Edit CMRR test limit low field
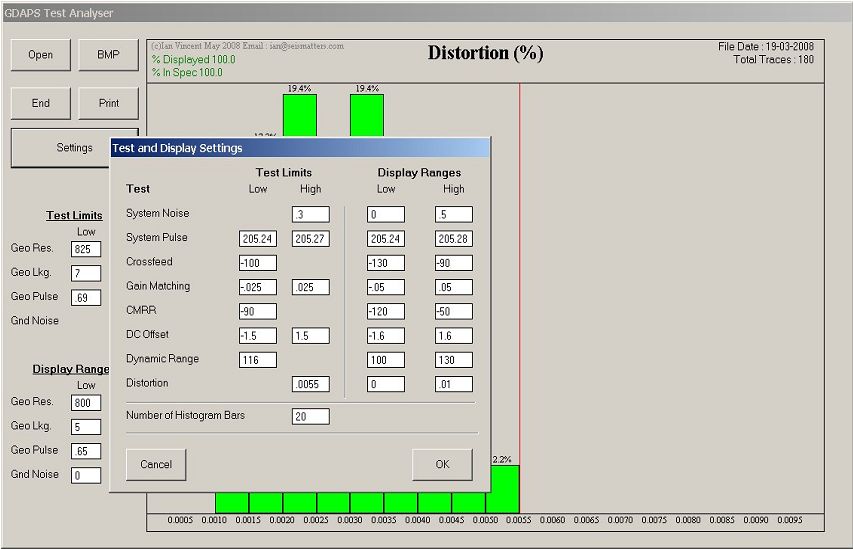Screen dimensions: 853x549 pos(258,311)
